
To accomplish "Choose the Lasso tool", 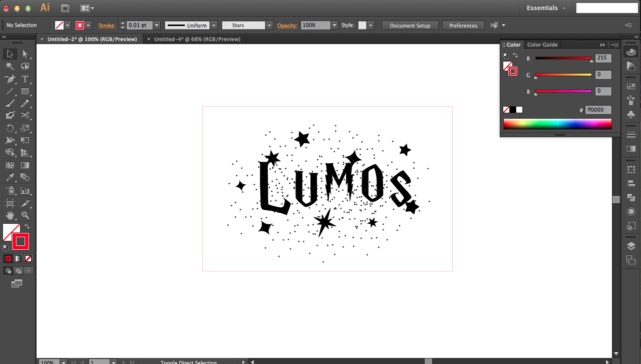I will coord(25,67).
